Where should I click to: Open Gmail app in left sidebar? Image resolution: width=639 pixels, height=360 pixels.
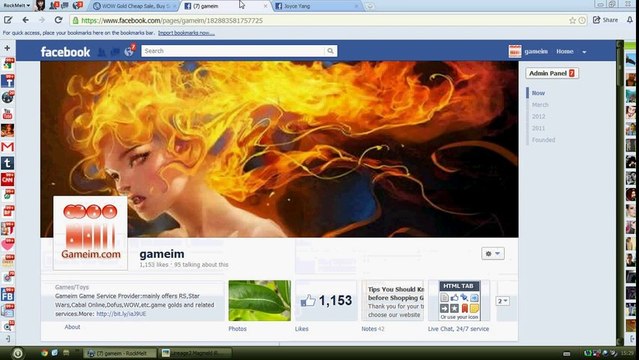click(x=7, y=147)
